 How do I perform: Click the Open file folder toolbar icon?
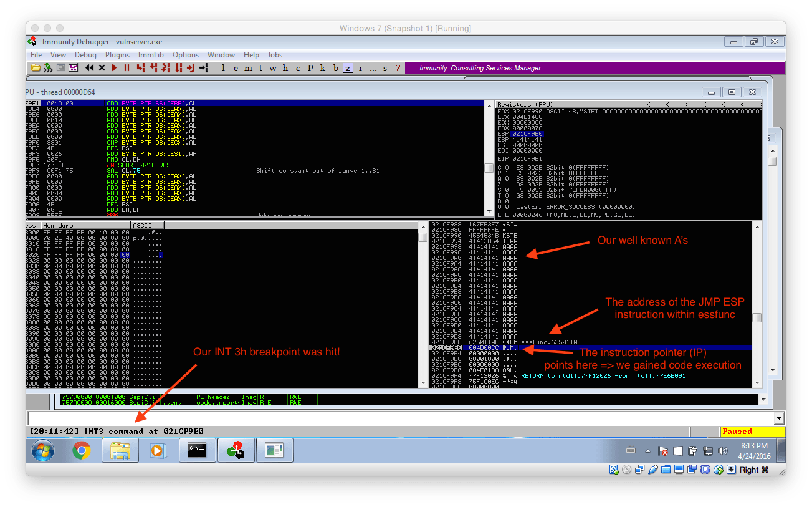(x=36, y=68)
